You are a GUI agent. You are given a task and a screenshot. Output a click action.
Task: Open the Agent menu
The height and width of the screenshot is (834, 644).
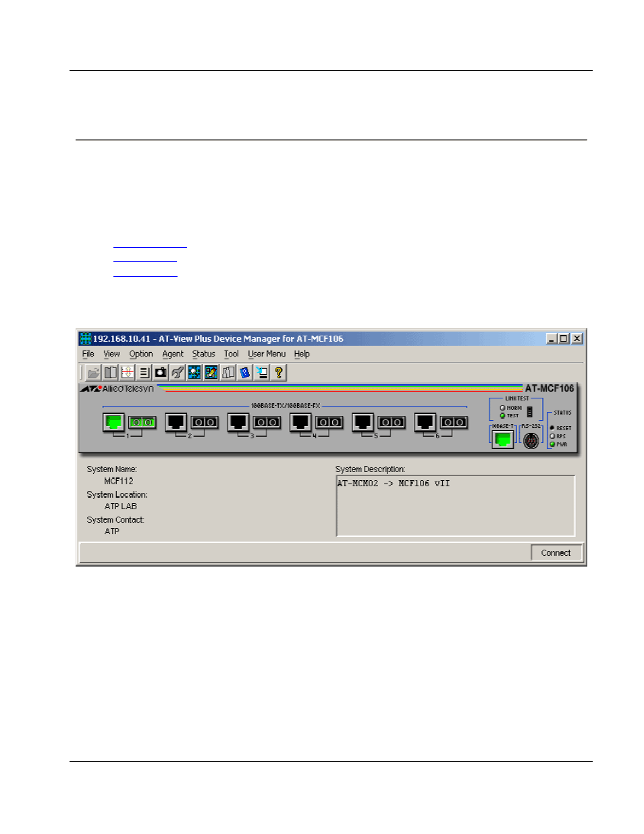(x=173, y=354)
